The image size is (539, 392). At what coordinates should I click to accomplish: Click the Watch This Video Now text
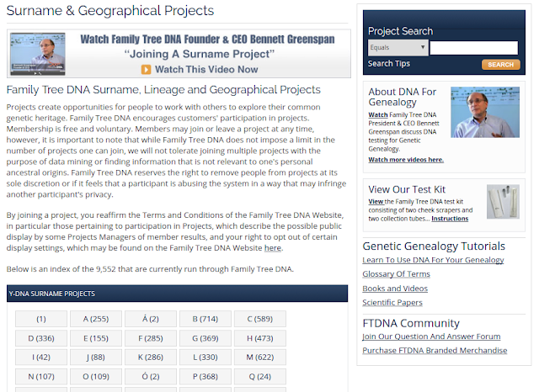pyautogui.click(x=206, y=70)
